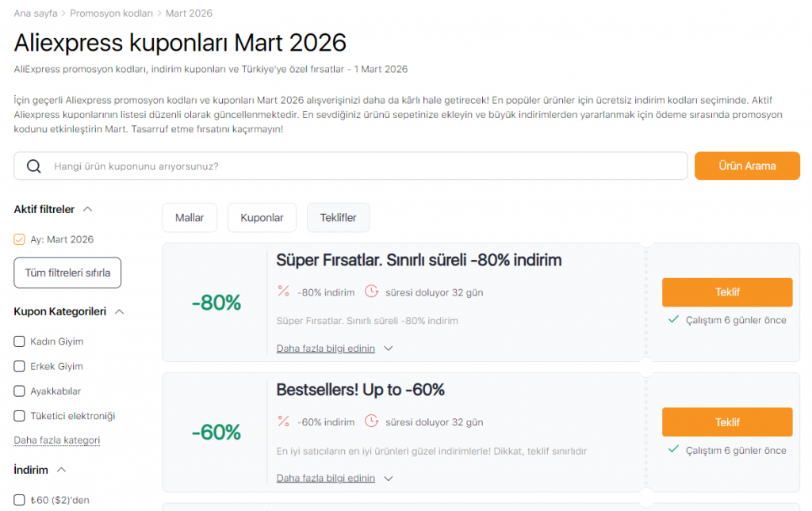The height and width of the screenshot is (511, 812).
Task: Enable the 'Kadın Giyim' category filter
Action: (17, 341)
